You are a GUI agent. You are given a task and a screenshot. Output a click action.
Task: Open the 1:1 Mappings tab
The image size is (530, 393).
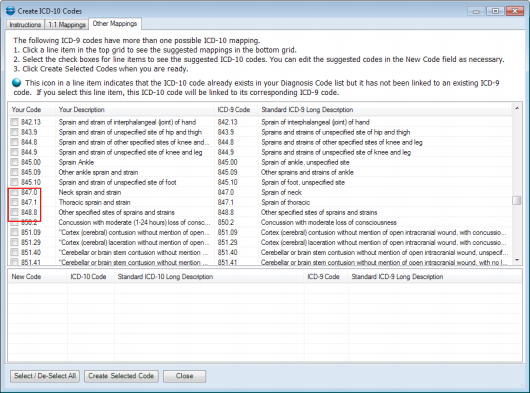click(x=67, y=25)
